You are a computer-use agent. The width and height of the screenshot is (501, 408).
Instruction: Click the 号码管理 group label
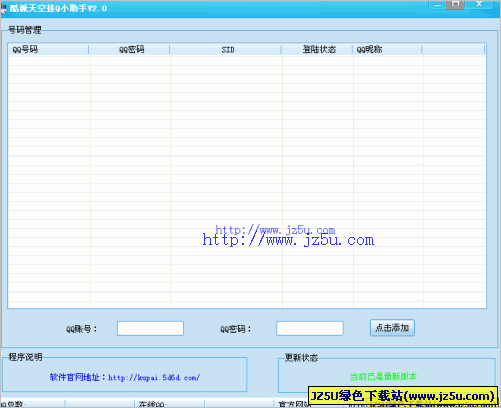pyautogui.click(x=25, y=30)
